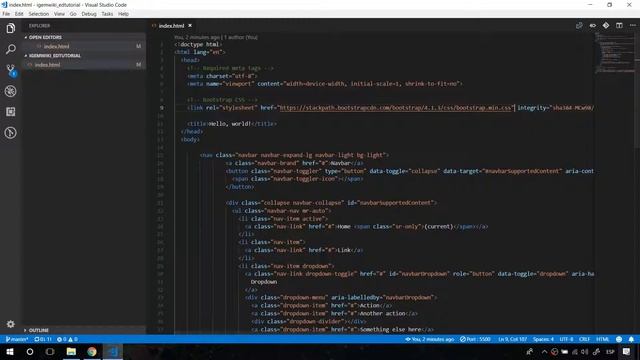The height and width of the screenshot is (360, 640).
Task: Open the Windows Start menu
Action: coord(10,351)
